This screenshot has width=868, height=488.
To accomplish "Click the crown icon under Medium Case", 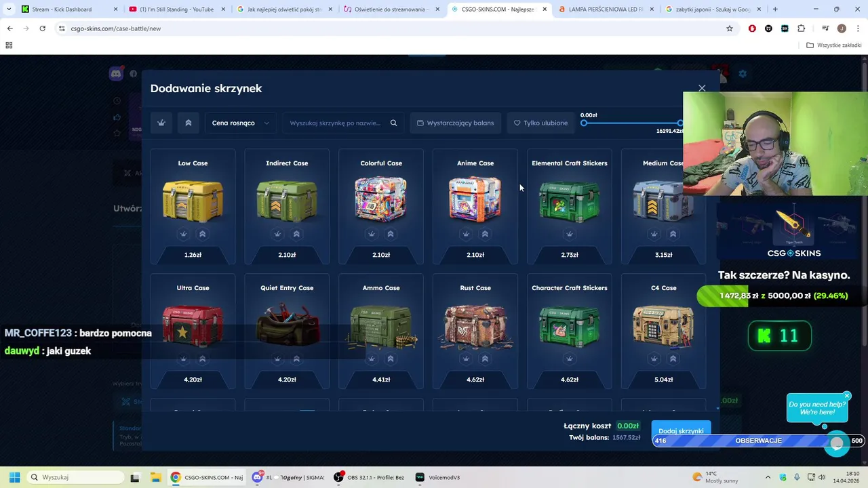I will (x=654, y=234).
